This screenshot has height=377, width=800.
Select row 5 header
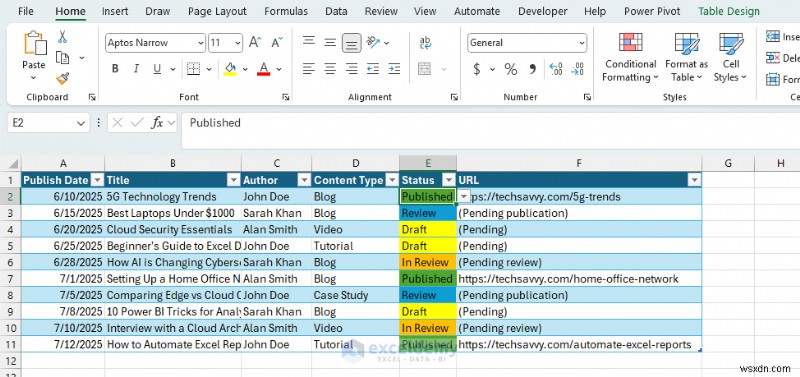click(11, 246)
